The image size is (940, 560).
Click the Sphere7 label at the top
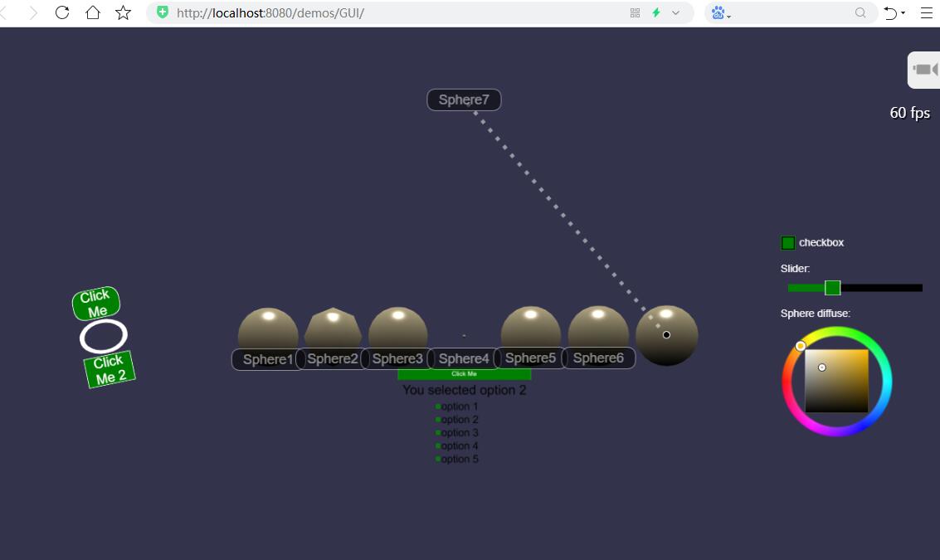point(464,99)
